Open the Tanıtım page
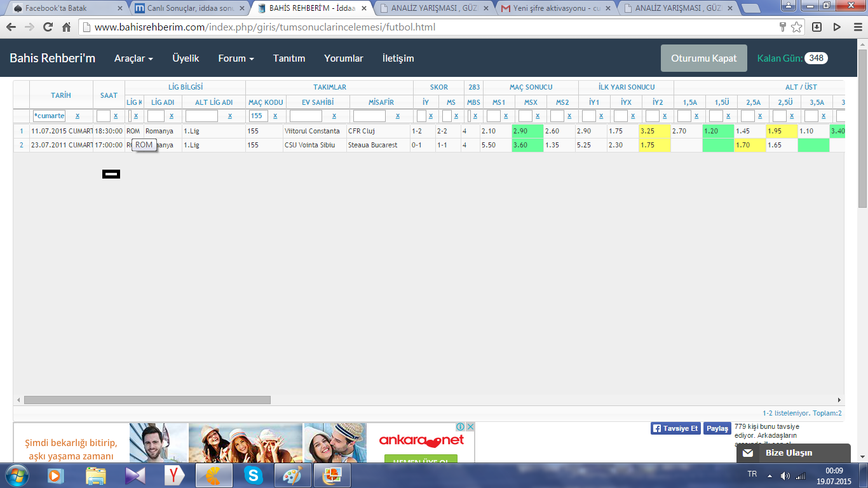868x488 pixels. pyautogui.click(x=289, y=58)
